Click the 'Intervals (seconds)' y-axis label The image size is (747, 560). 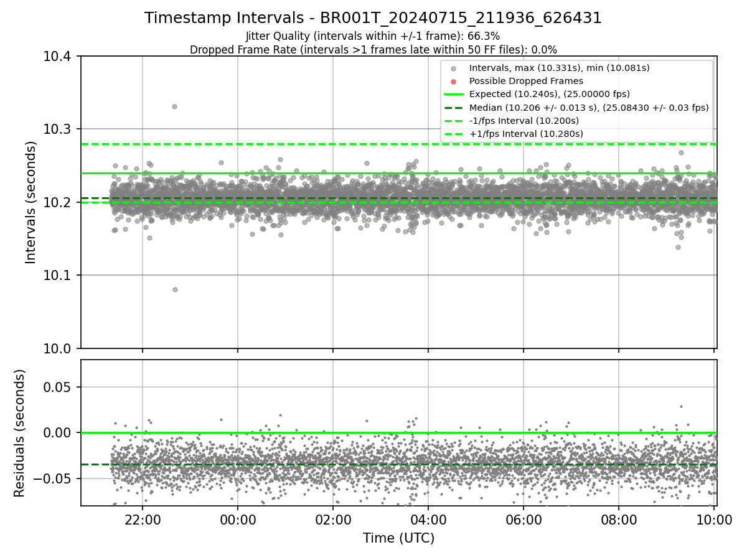(31, 202)
